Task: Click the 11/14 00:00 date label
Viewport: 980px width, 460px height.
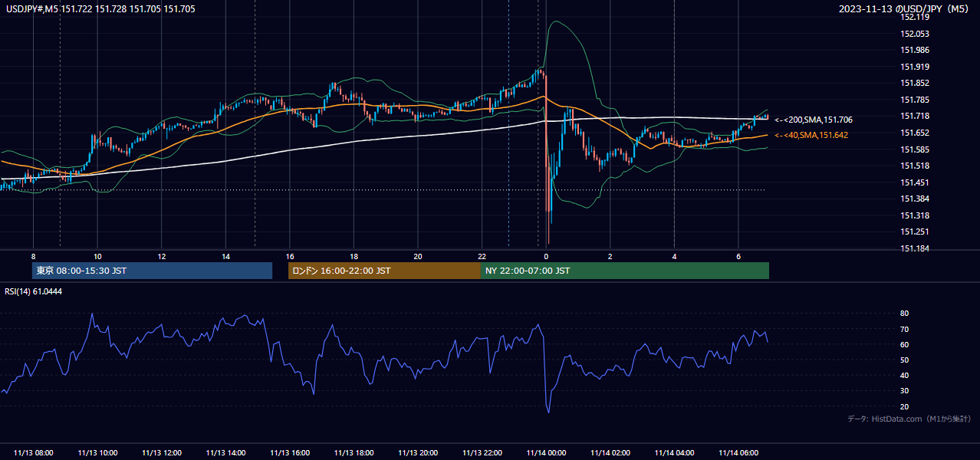Action: click(x=546, y=453)
